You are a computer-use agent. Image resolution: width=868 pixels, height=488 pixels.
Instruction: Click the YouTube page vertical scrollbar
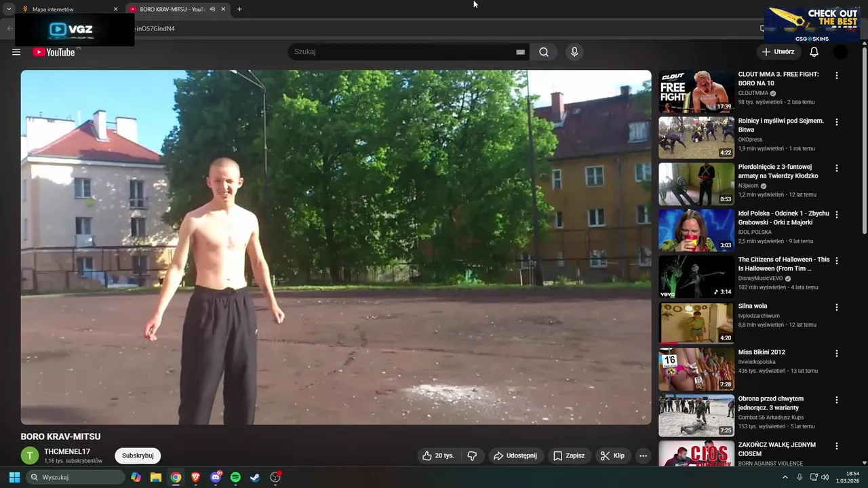(864, 142)
